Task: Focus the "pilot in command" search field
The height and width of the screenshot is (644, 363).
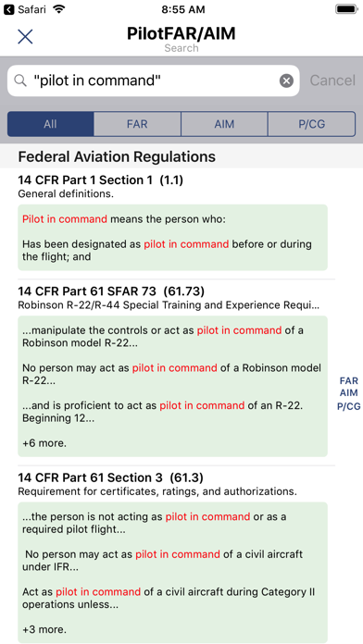Action: coord(154,80)
